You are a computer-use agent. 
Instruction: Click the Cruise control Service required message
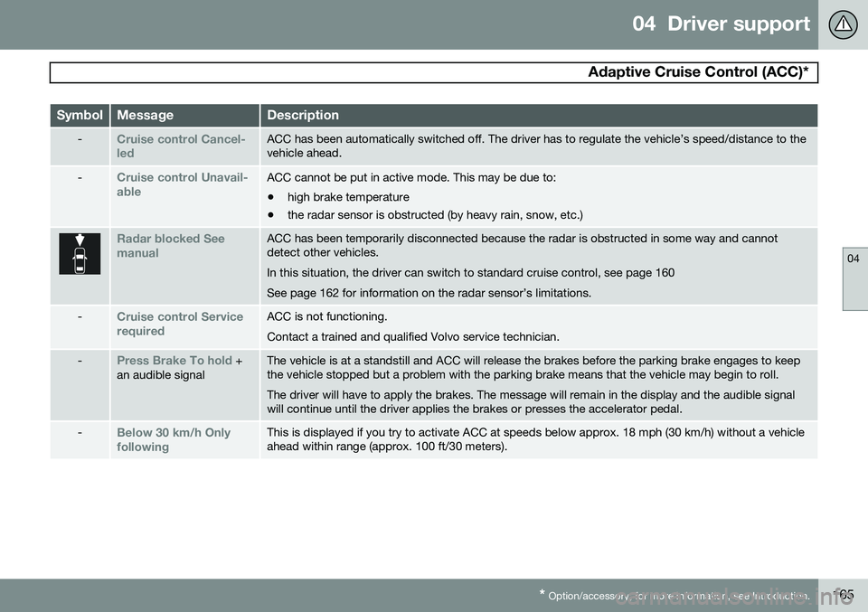pyautogui.click(x=180, y=324)
